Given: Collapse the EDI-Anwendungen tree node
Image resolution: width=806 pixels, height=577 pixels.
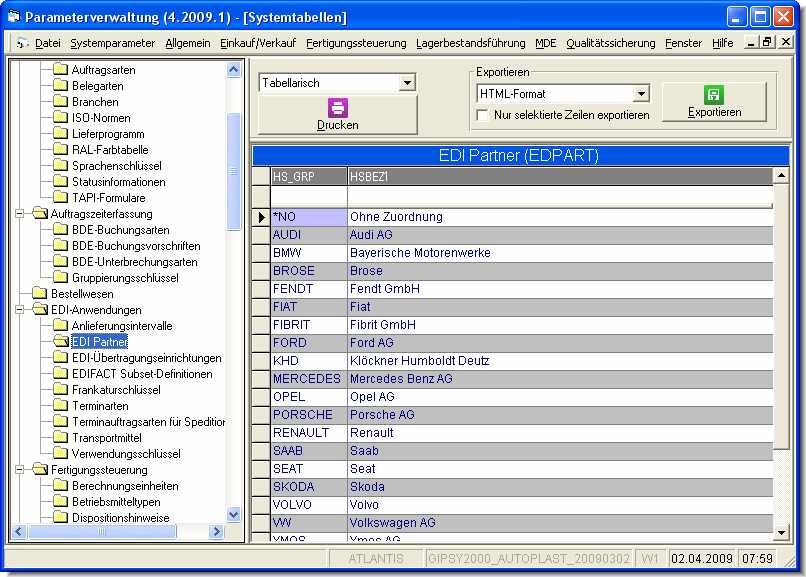Looking at the screenshot, I should pyautogui.click(x=20, y=309).
